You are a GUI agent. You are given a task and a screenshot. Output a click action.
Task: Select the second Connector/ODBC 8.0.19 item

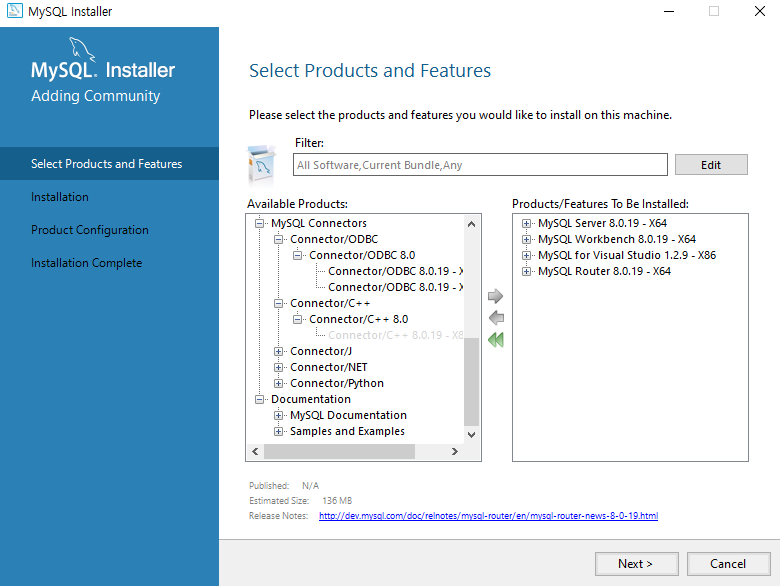pyautogui.click(x=395, y=287)
